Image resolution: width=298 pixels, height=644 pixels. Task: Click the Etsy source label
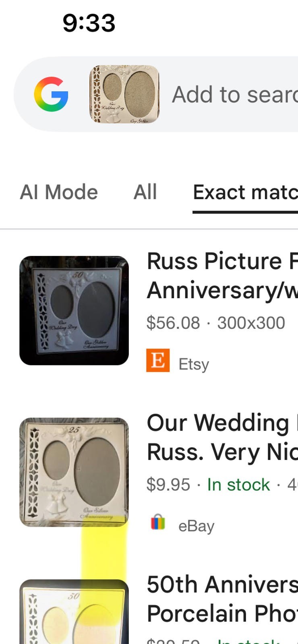click(194, 364)
